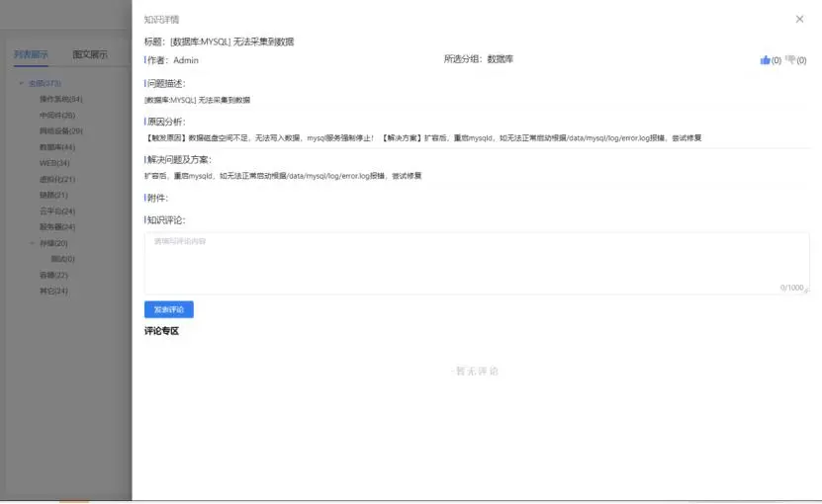Click the 知识评论 section heading
Viewport: 822px width, 504px height.
165,220
